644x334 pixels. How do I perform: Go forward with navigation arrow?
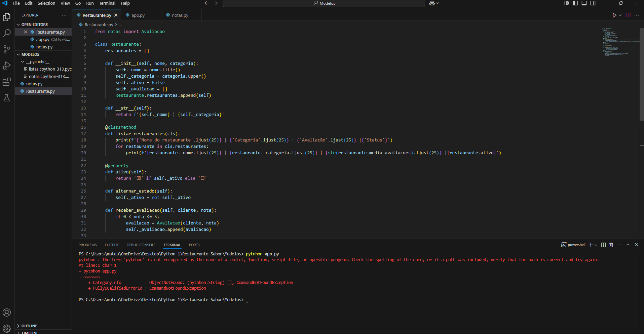(215, 3)
